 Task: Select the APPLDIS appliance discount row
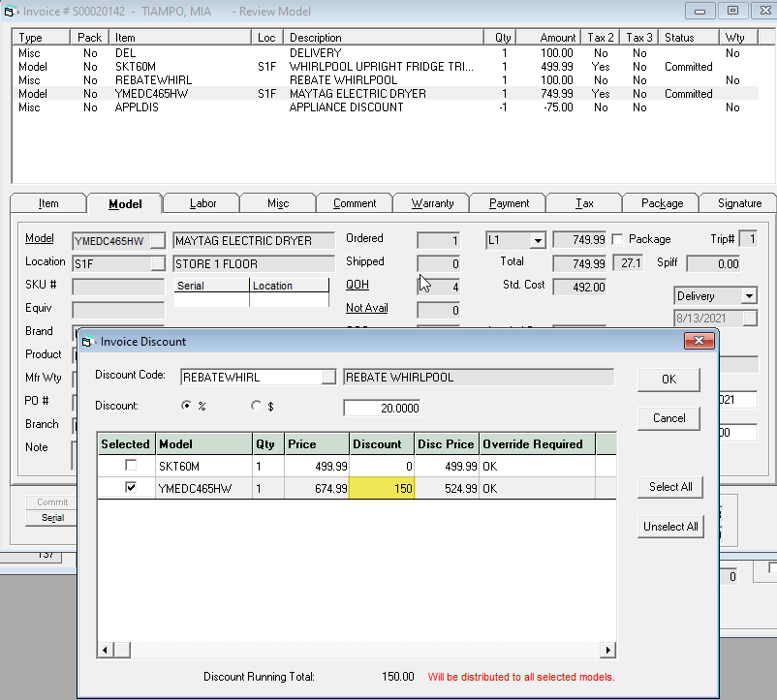point(386,107)
